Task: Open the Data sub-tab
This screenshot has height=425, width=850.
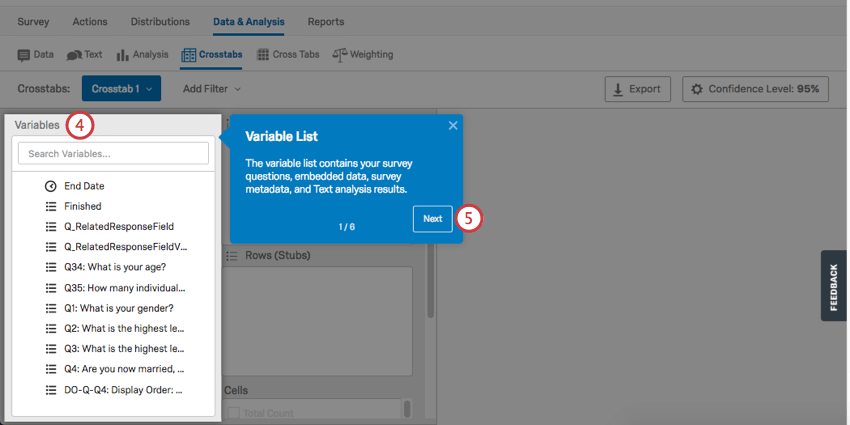Action: 36,55
